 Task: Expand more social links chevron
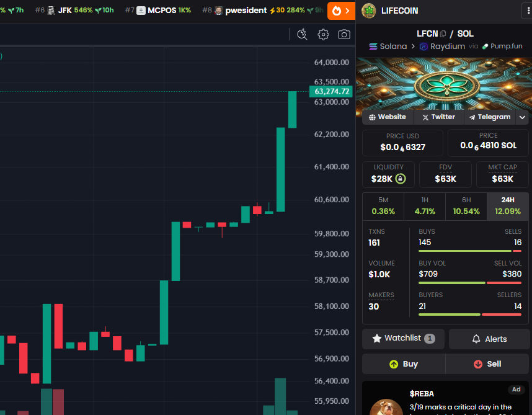coord(522,117)
